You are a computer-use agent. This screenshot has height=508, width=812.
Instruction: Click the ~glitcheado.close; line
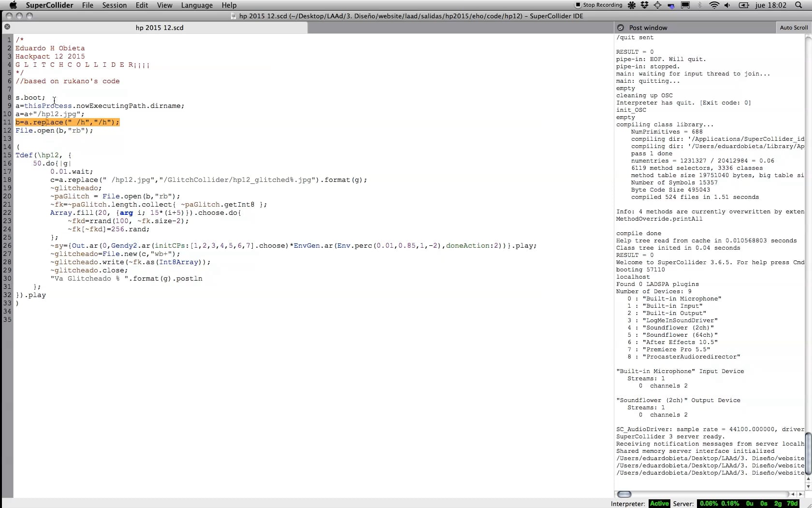point(89,270)
